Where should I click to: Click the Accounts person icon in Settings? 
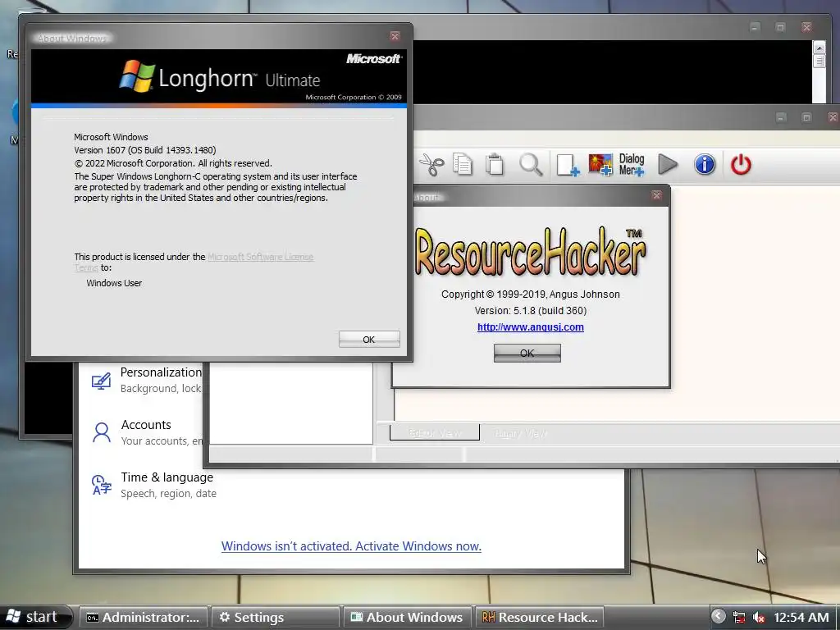coord(101,431)
